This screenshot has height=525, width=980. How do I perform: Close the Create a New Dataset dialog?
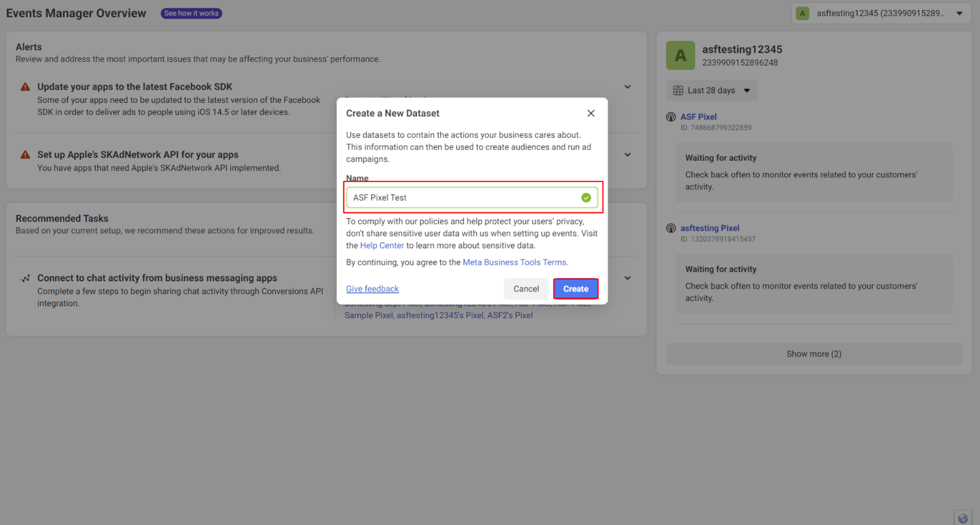[591, 113]
